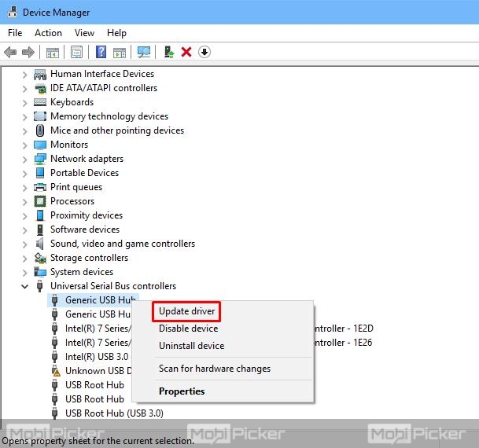
Task: Click Properties in the context menu
Action: click(182, 391)
